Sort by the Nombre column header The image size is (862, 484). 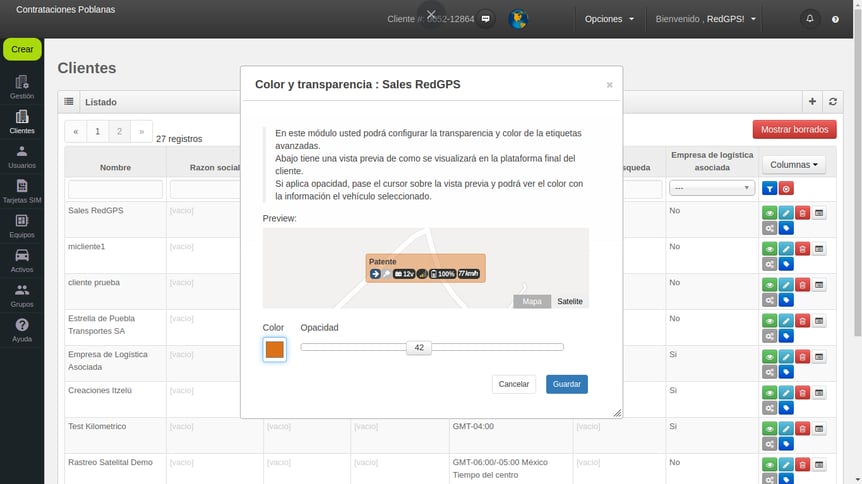click(x=115, y=167)
